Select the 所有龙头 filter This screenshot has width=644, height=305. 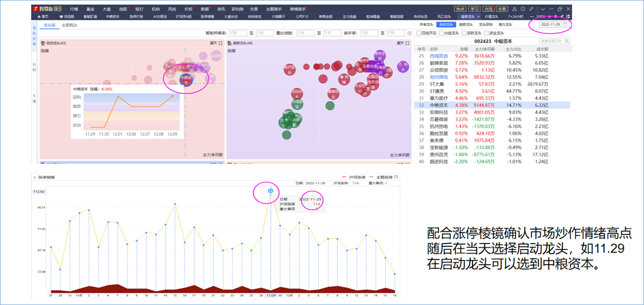tap(427, 24)
